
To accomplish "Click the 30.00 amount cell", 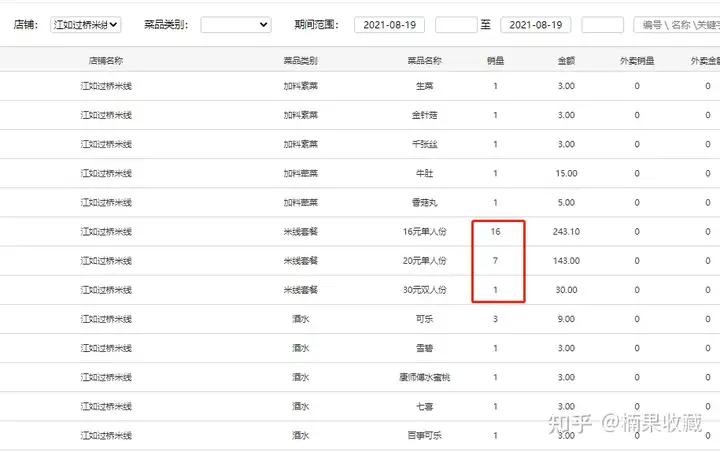I will pyautogui.click(x=566, y=290).
